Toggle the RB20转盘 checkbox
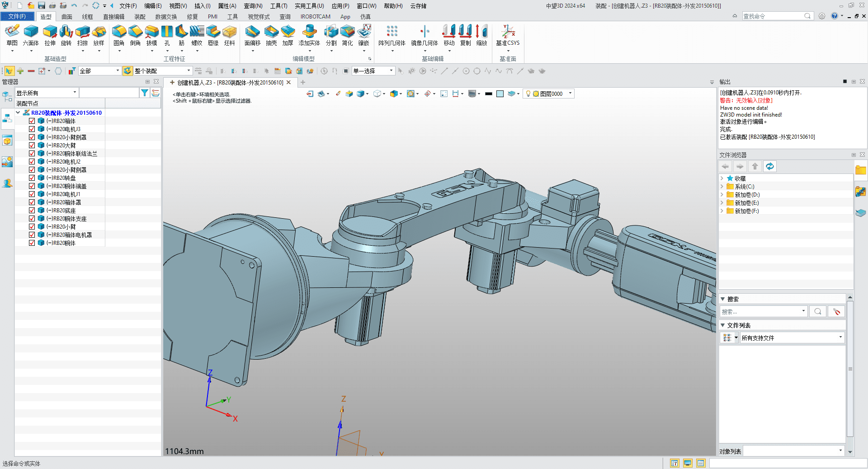The image size is (868, 469). point(32,178)
